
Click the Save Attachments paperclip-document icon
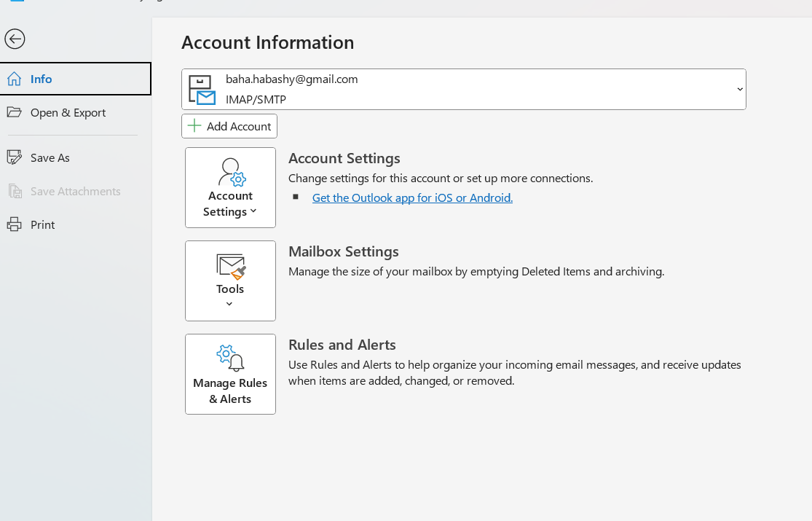click(x=15, y=192)
